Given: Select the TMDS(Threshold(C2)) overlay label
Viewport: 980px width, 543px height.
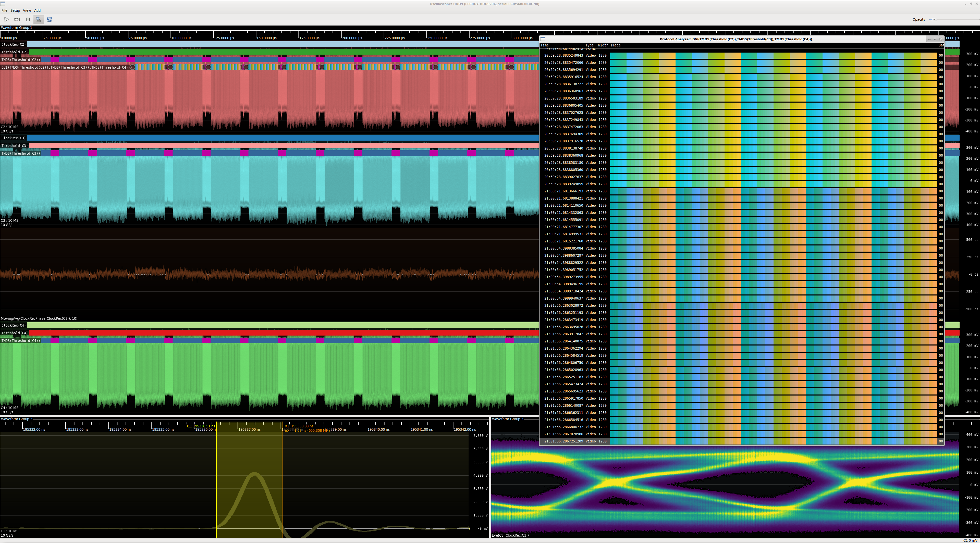Looking at the screenshot, I should pyautogui.click(x=21, y=60).
